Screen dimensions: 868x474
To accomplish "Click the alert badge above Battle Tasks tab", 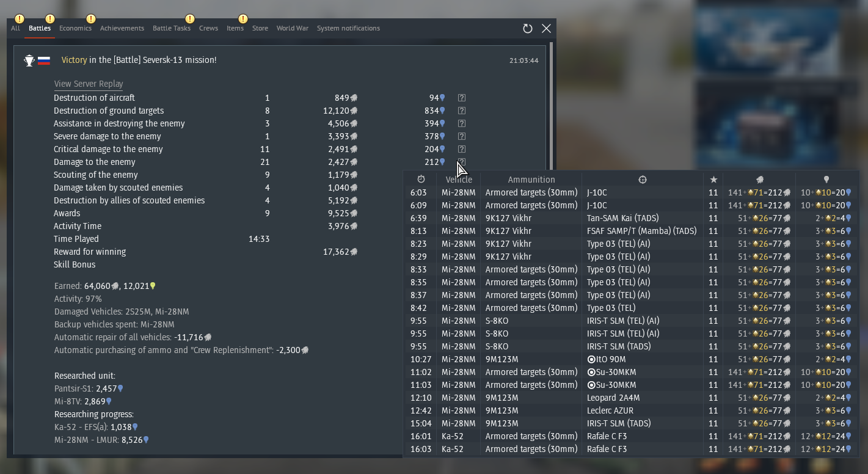I will [190, 19].
